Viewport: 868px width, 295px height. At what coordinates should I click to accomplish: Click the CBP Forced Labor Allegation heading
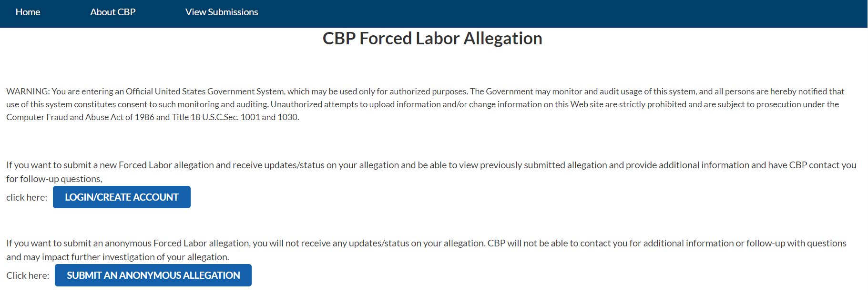tap(432, 39)
